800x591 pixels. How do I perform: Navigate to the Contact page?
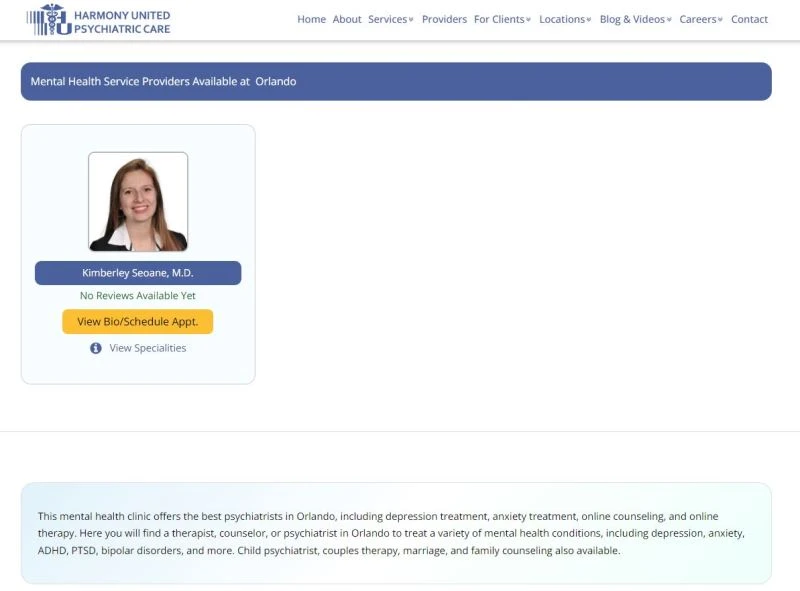(x=749, y=19)
